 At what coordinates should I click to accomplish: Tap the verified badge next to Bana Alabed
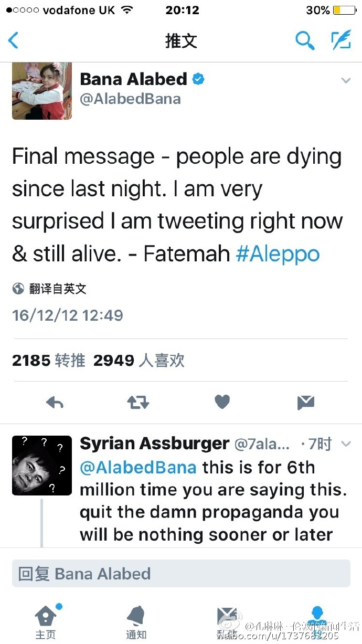pos(198,79)
